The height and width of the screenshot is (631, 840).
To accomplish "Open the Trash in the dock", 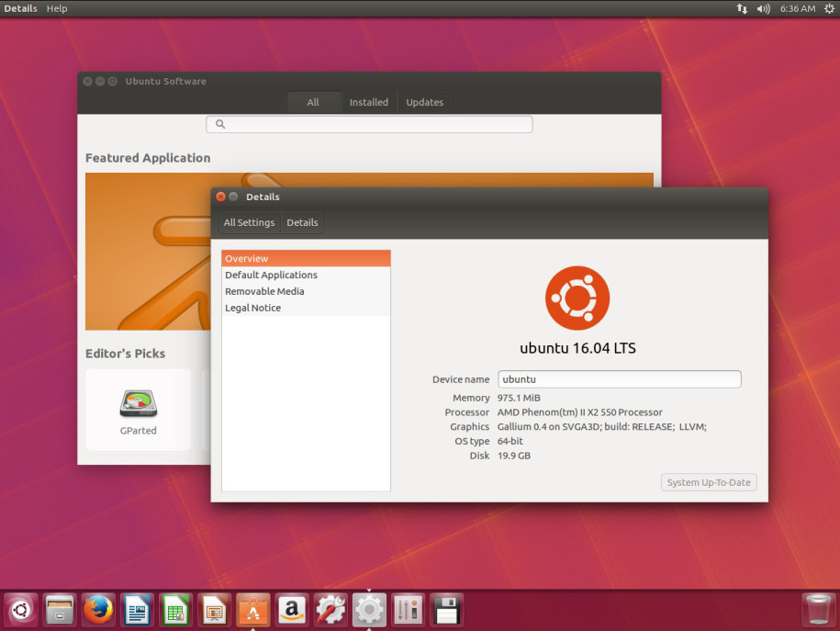I will pos(818,610).
